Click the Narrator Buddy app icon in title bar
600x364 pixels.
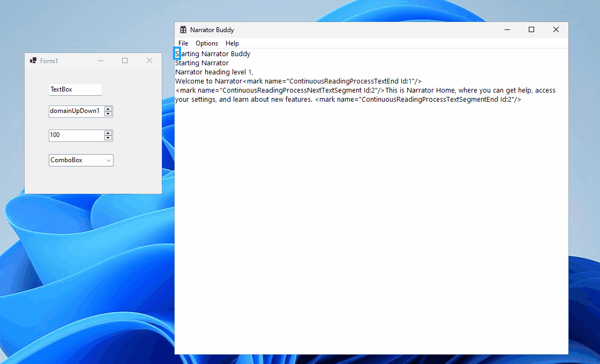(183, 30)
